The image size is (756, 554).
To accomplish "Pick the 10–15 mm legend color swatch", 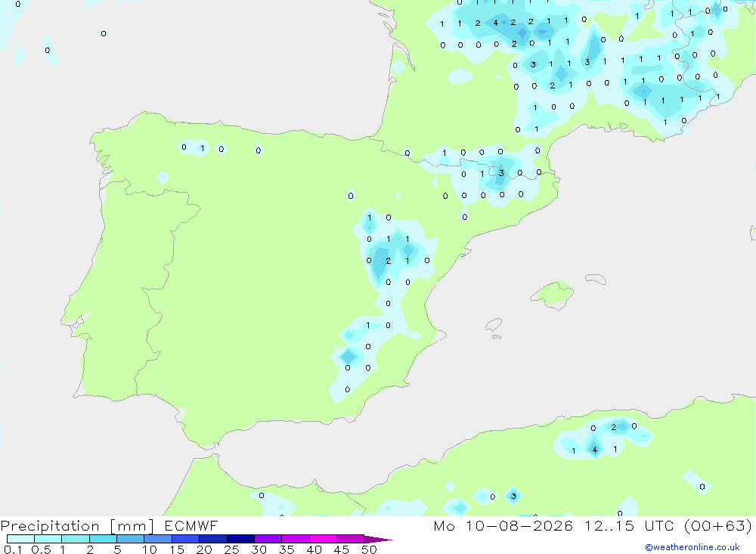I will pos(158,539).
